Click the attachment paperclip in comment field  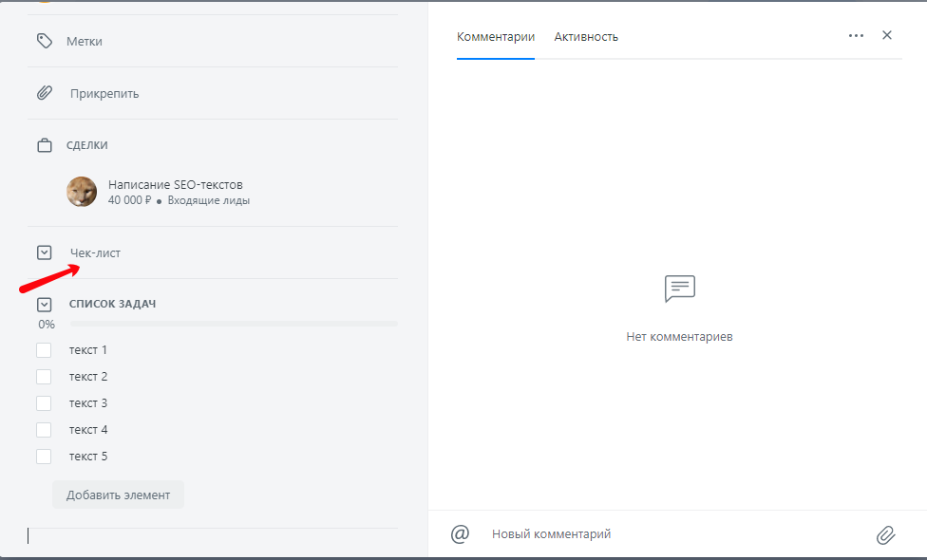point(885,535)
